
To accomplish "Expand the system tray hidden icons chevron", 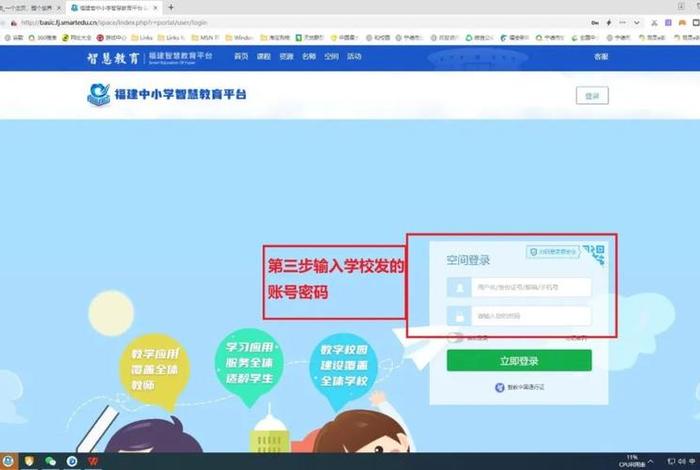I will point(650,461).
